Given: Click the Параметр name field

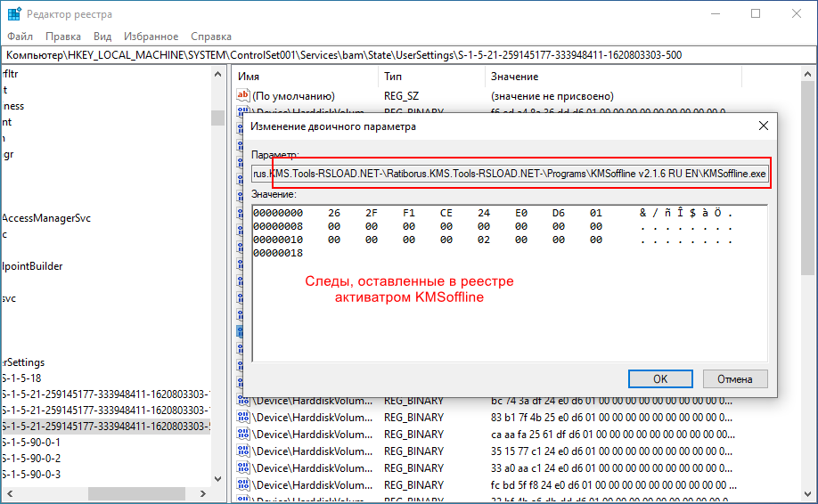Looking at the screenshot, I should (509, 174).
